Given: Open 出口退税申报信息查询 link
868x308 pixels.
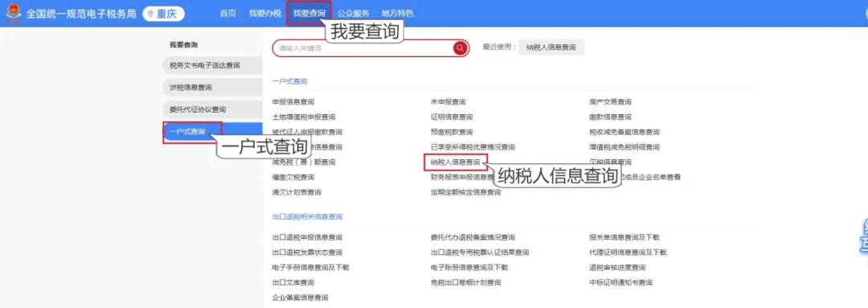Looking at the screenshot, I should 307,237.
